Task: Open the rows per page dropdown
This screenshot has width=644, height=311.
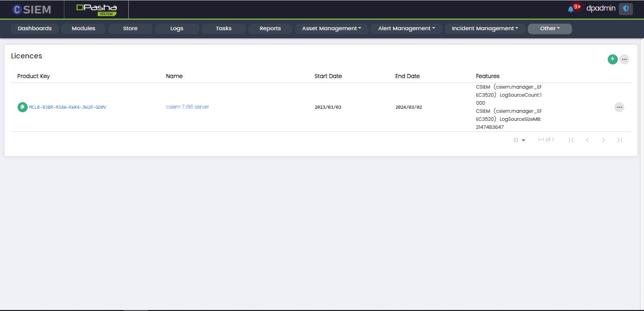Action: tap(519, 140)
